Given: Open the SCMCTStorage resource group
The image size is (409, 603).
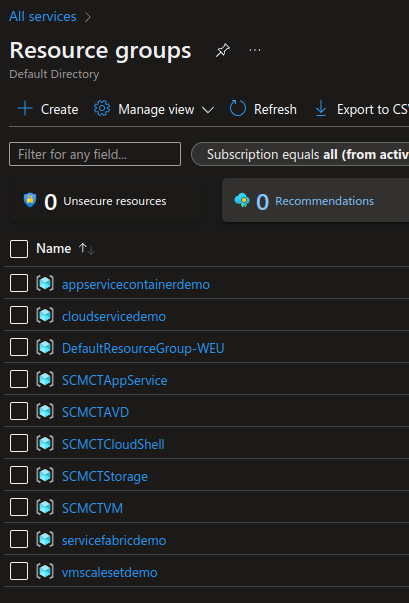Looking at the screenshot, I should pyautogui.click(x=105, y=476).
